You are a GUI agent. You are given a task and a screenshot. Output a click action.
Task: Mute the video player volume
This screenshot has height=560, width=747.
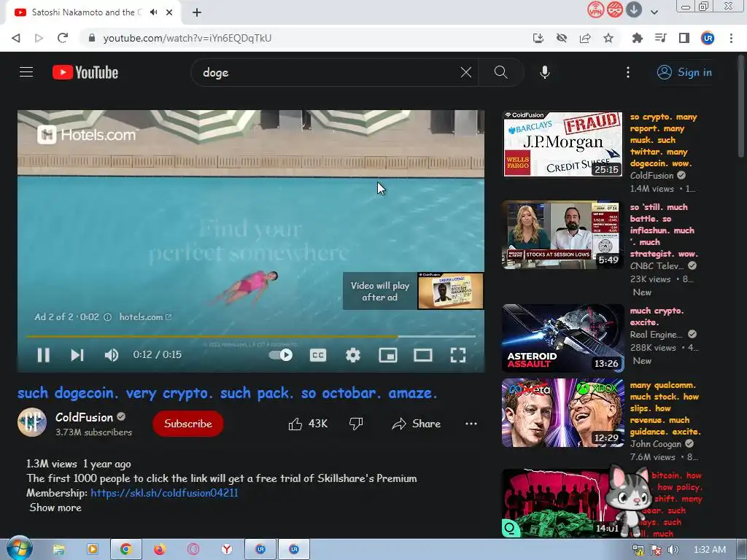tap(112, 355)
